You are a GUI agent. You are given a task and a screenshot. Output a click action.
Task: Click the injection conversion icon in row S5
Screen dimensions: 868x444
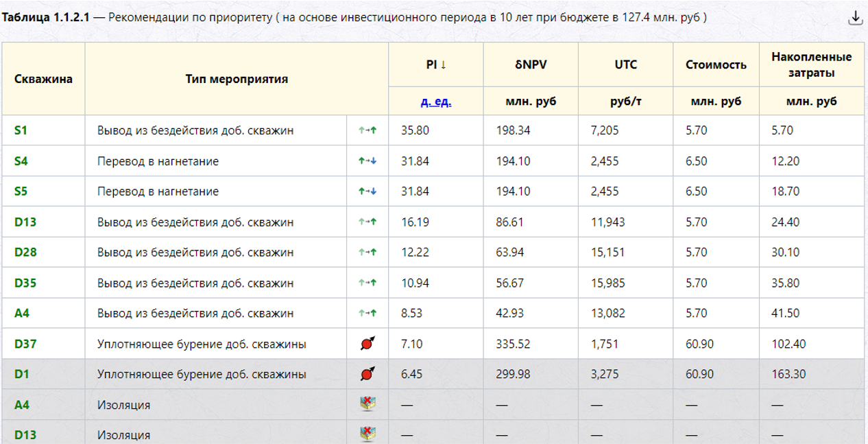click(x=367, y=191)
